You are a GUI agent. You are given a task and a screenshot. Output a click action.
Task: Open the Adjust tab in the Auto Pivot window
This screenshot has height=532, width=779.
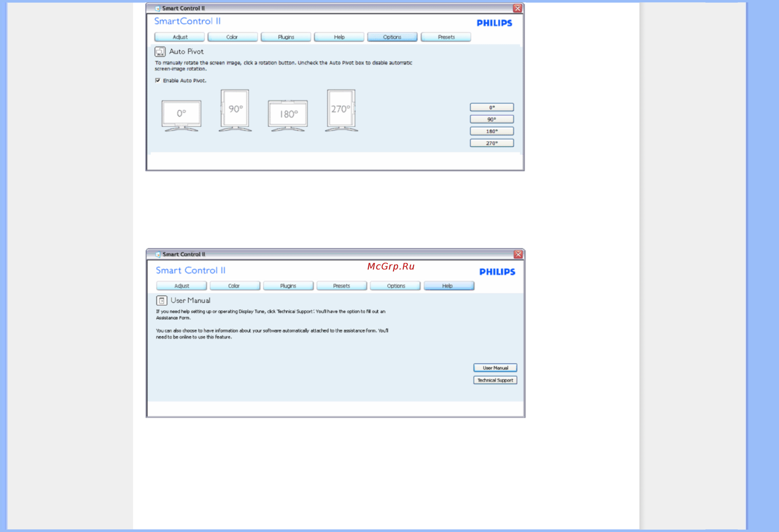180,37
